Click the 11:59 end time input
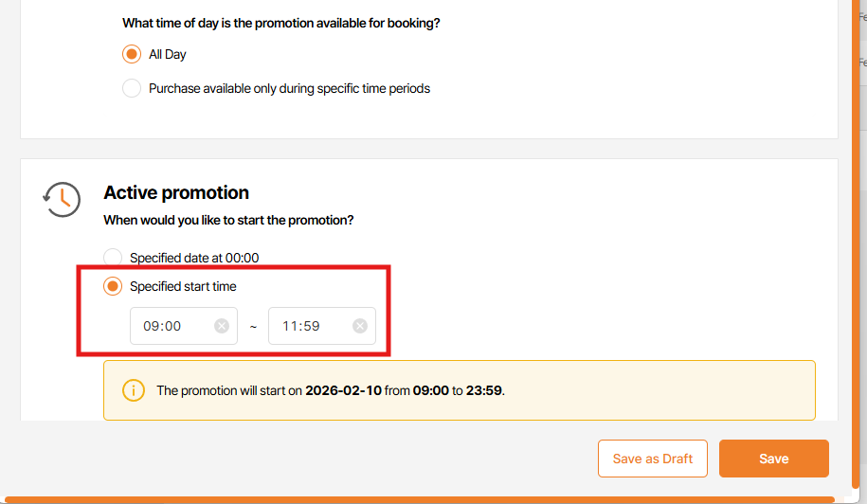This screenshot has width=867, height=504. tap(309, 326)
